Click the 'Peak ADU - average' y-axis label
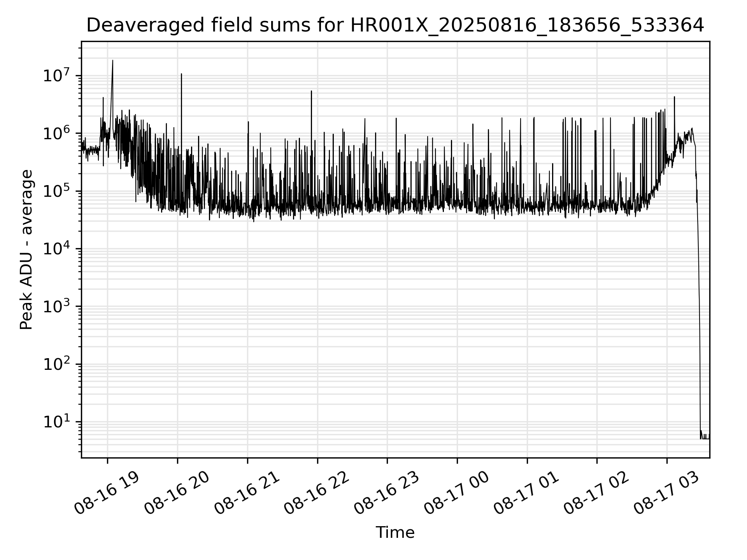 click(26, 250)
